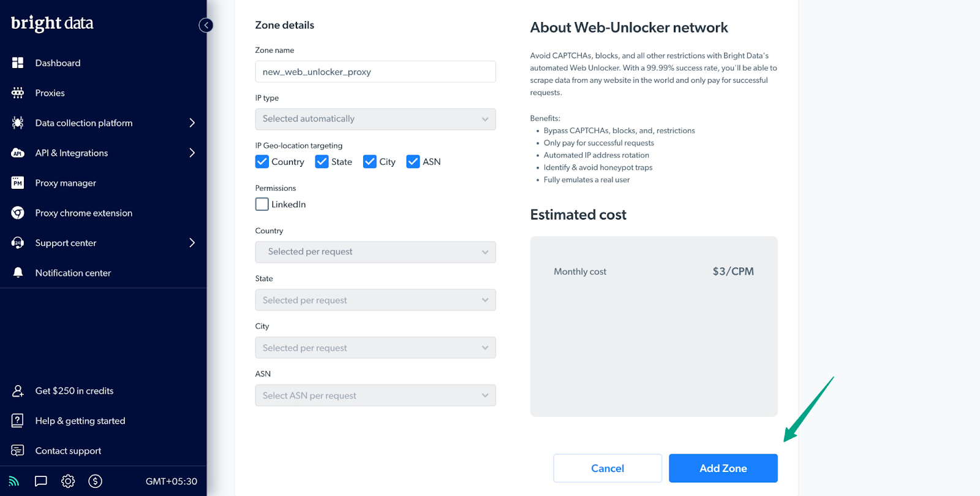
Task: Click the Add Zone button
Action: [x=723, y=468]
